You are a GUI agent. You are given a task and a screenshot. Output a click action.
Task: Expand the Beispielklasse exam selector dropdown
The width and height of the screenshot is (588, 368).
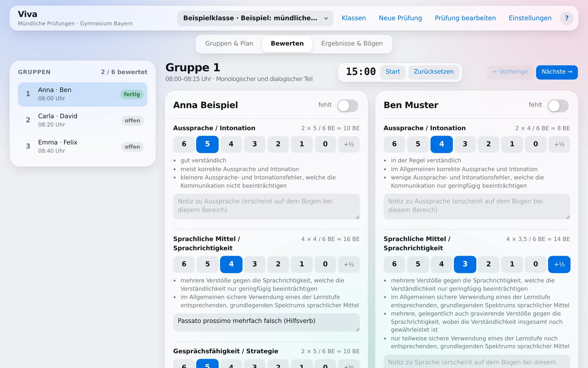tap(255, 18)
